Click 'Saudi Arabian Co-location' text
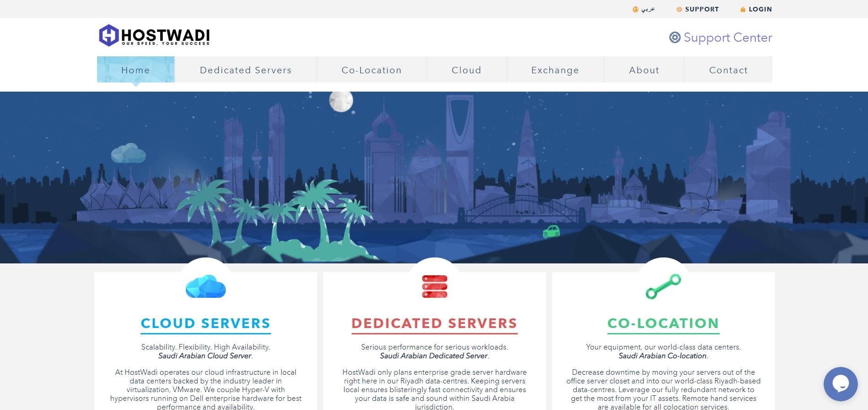 662,355
